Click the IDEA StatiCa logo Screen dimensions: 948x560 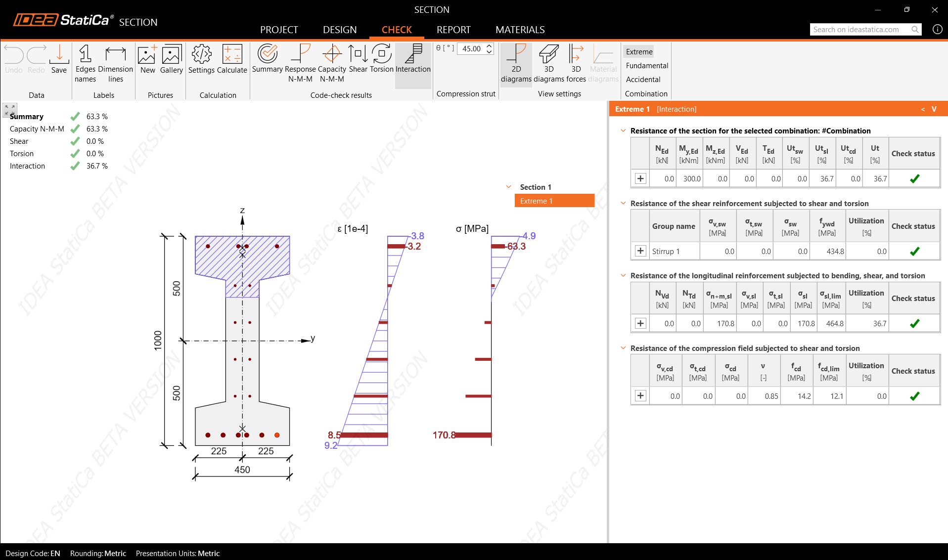(x=63, y=20)
